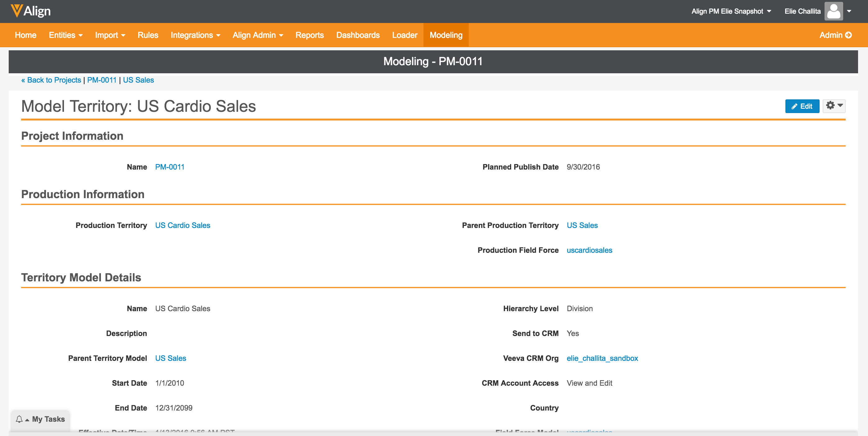Image resolution: width=868 pixels, height=436 pixels.
Task: Open the Loader tab
Action: 405,35
